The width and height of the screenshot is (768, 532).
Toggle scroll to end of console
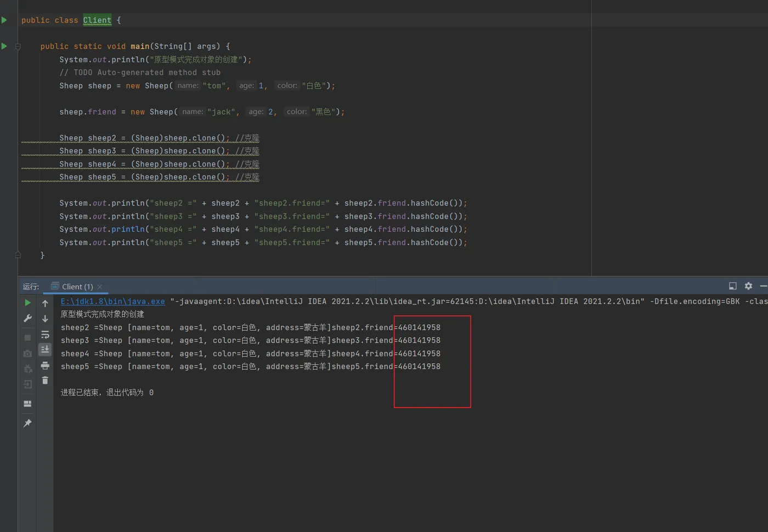[x=45, y=349]
